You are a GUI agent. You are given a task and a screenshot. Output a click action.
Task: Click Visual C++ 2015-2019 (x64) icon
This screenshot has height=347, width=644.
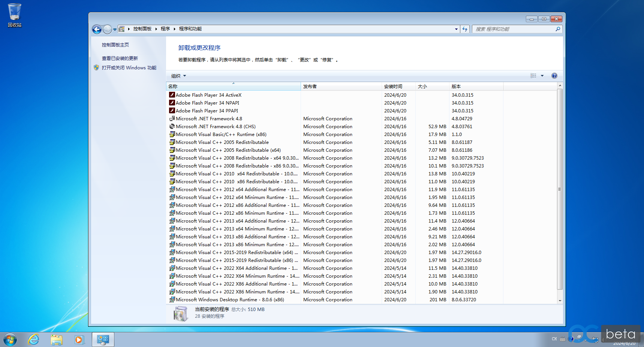pyautogui.click(x=172, y=252)
